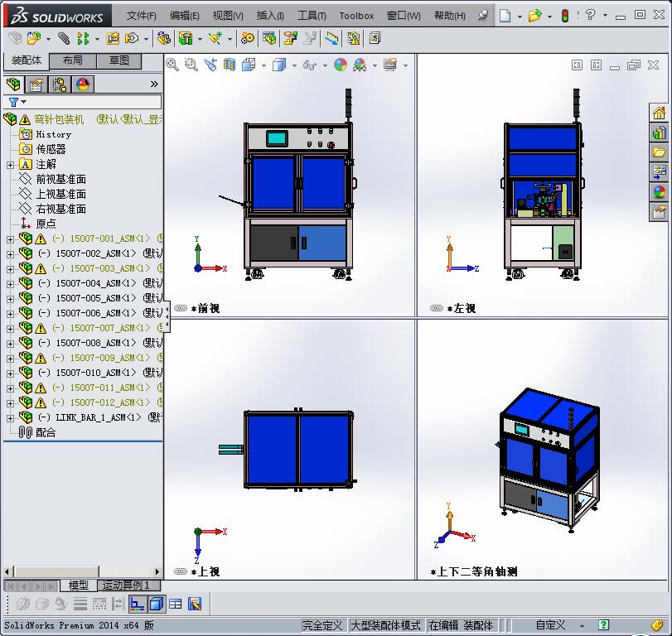Open the File Explorer folder in task pane
Screen dimensions: 672x636
pyautogui.click(x=660, y=152)
